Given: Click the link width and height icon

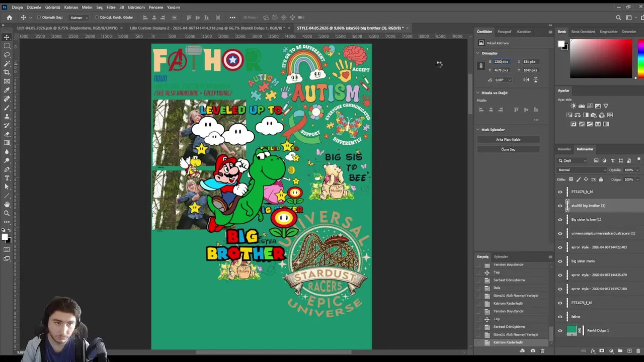Looking at the screenshot, I should click(481, 66).
